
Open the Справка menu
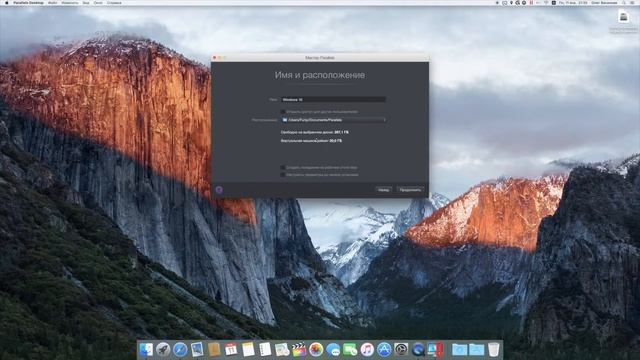114,2
